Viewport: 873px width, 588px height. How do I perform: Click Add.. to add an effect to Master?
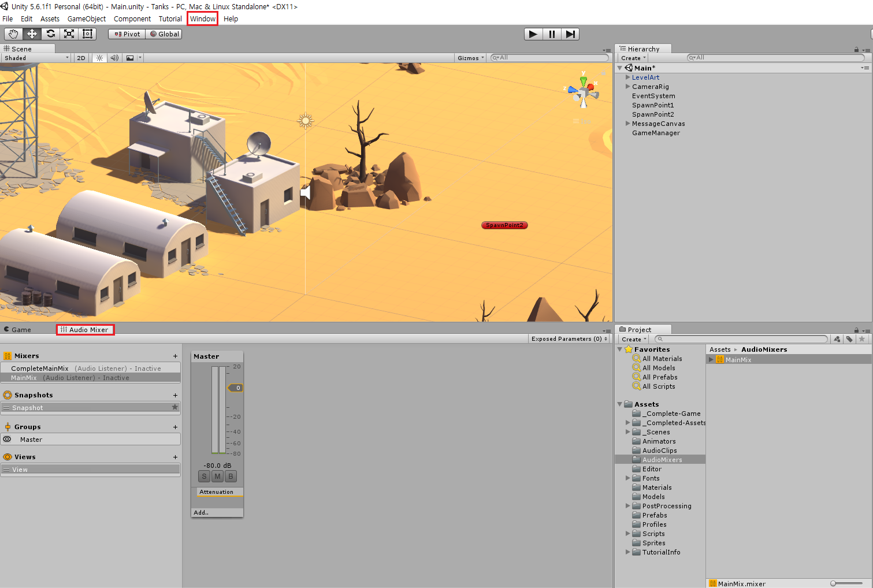[x=200, y=512]
